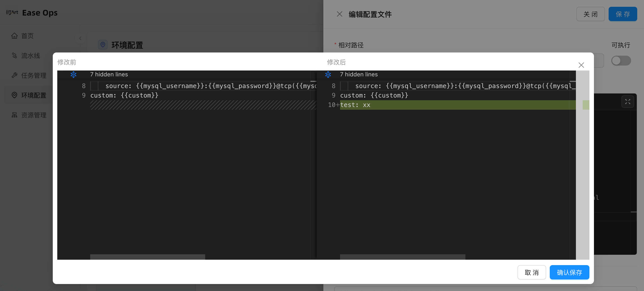Click '7 hidden lines' text in right pane

pos(359,74)
